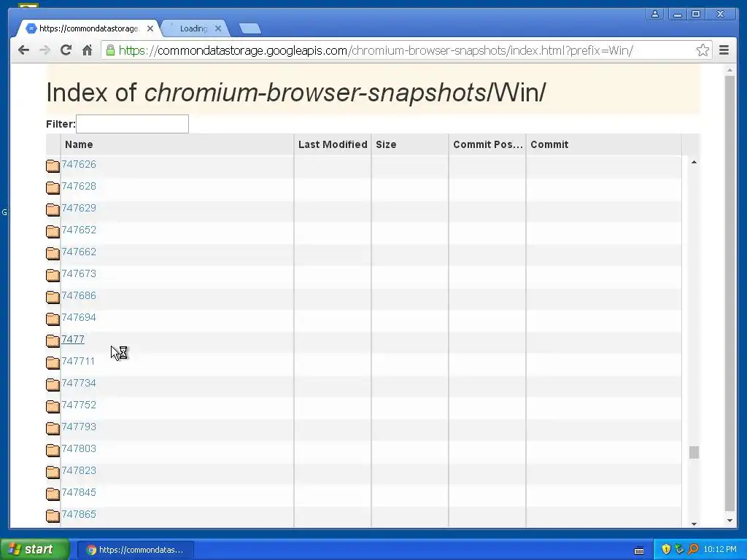Open the underlined 7477 folder link
Screen dimensions: 747x560
point(73,340)
